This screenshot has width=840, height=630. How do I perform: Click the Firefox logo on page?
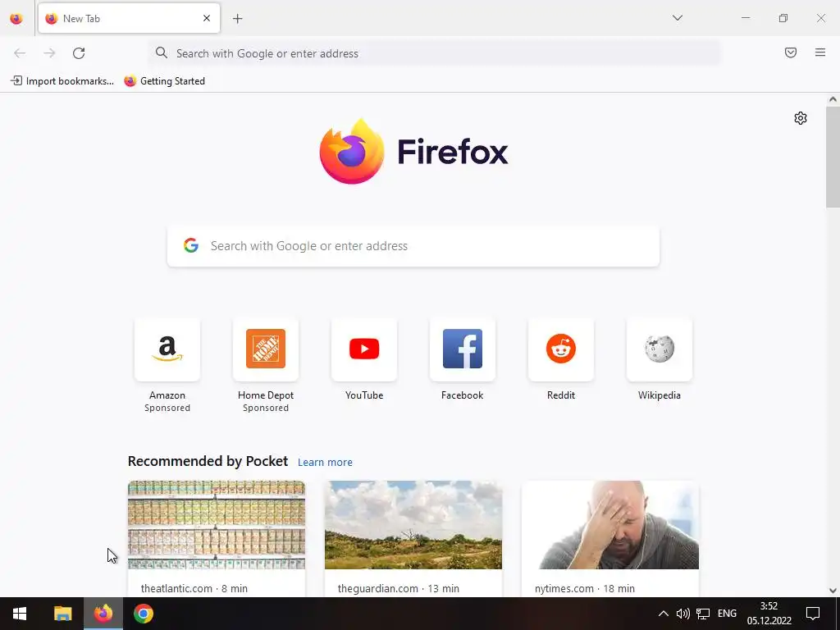click(413, 152)
